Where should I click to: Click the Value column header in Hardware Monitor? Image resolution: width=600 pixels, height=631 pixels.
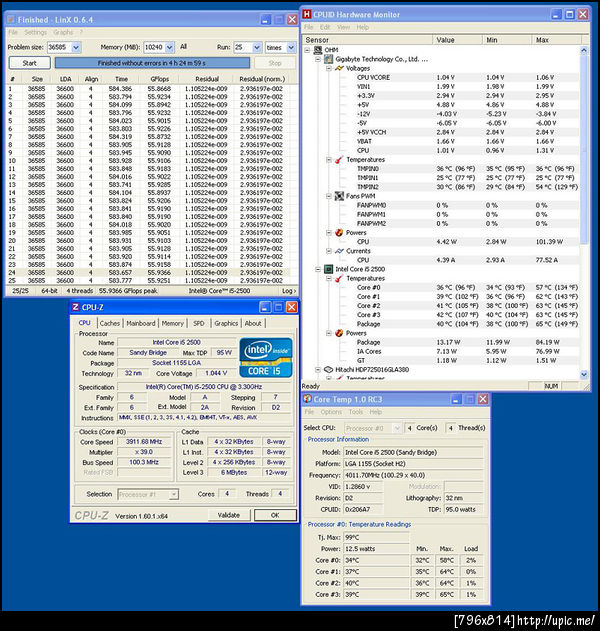458,40
